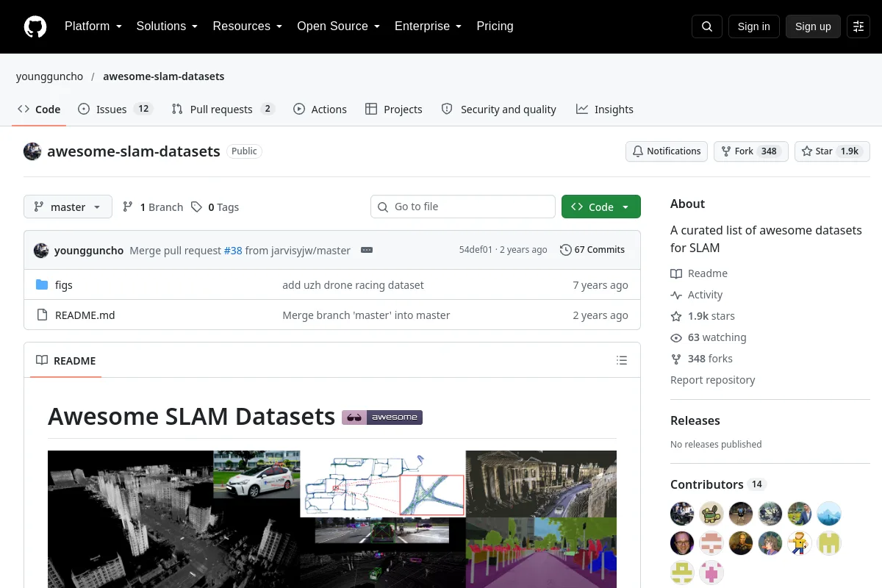Expand the Enterprise menu
This screenshot has height=588, width=882.
428,26
